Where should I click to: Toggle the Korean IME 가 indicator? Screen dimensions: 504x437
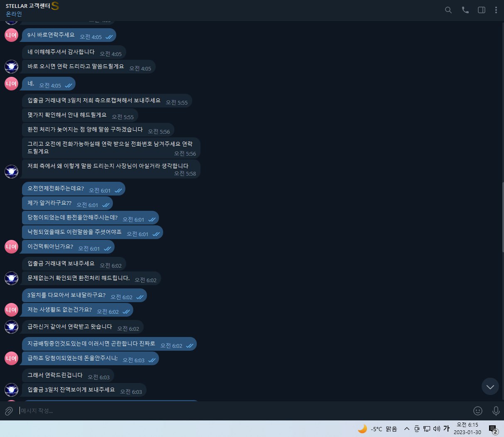point(446,429)
